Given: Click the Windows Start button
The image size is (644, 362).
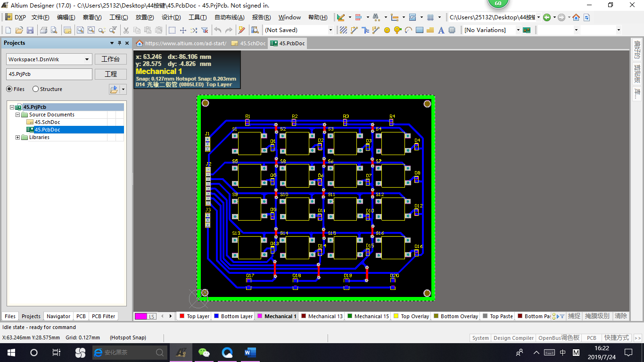Looking at the screenshot, I should (x=11, y=352).
